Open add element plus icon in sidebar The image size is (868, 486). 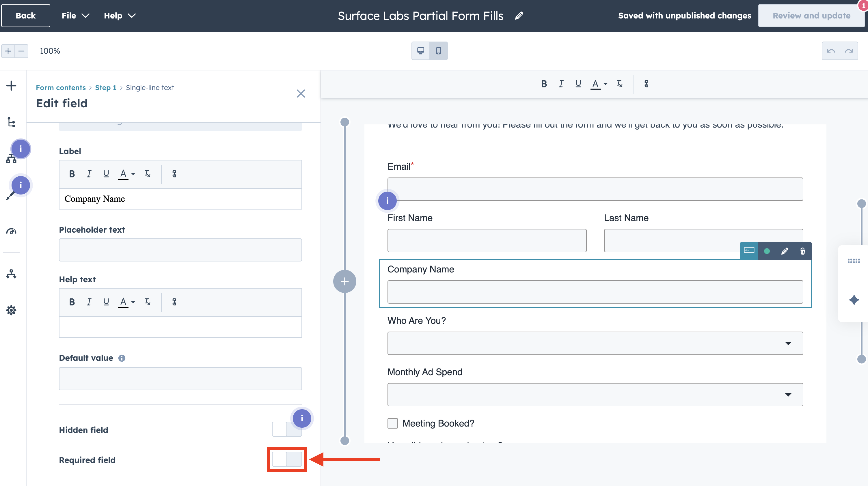[11, 85]
